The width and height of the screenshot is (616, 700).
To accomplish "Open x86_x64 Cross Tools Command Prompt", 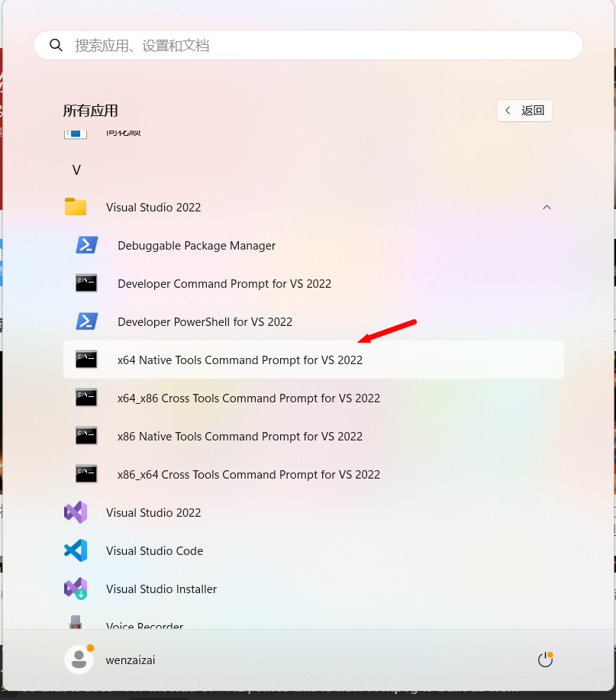I will pyautogui.click(x=248, y=474).
